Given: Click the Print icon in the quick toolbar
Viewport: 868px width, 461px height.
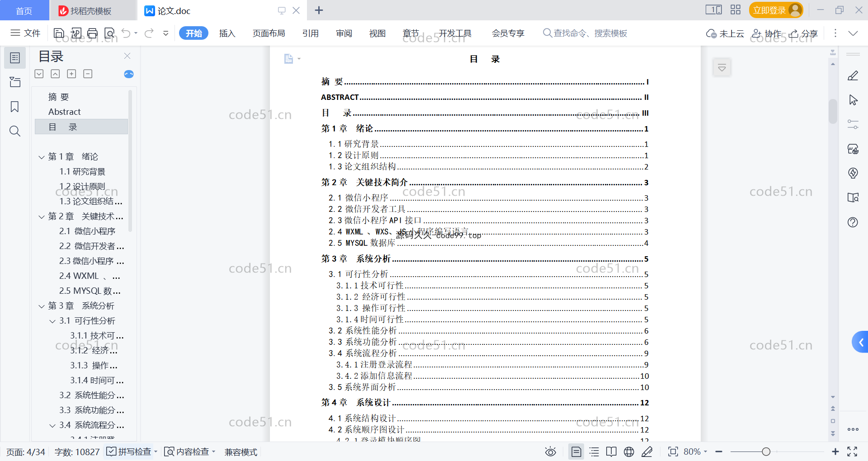Looking at the screenshot, I should point(93,33).
